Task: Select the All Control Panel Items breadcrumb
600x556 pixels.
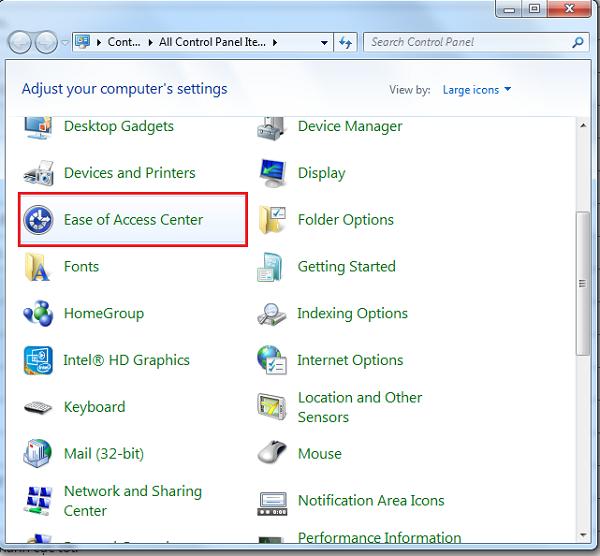Action: tap(212, 43)
